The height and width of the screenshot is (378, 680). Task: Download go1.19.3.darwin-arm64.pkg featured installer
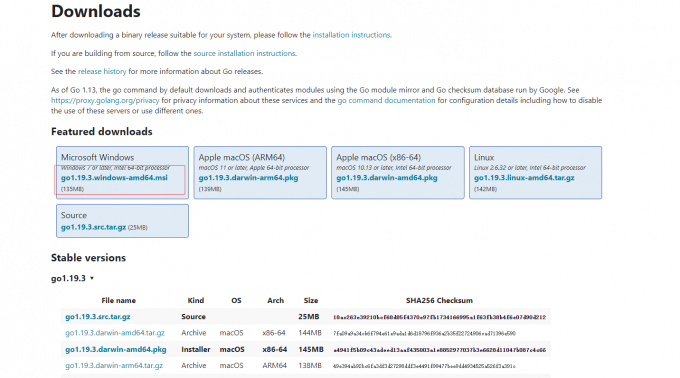point(248,178)
